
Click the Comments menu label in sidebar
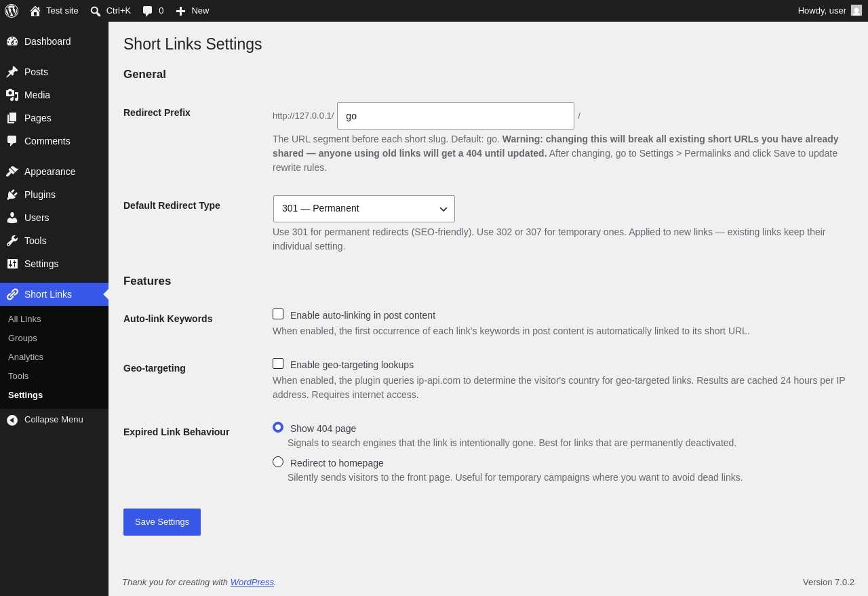tap(47, 141)
